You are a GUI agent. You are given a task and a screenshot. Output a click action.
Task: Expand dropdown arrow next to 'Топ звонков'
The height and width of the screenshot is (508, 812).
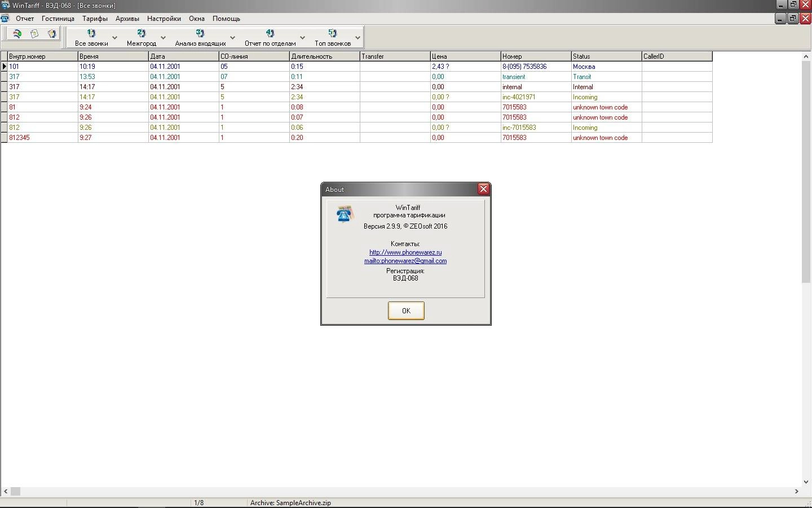click(358, 38)
